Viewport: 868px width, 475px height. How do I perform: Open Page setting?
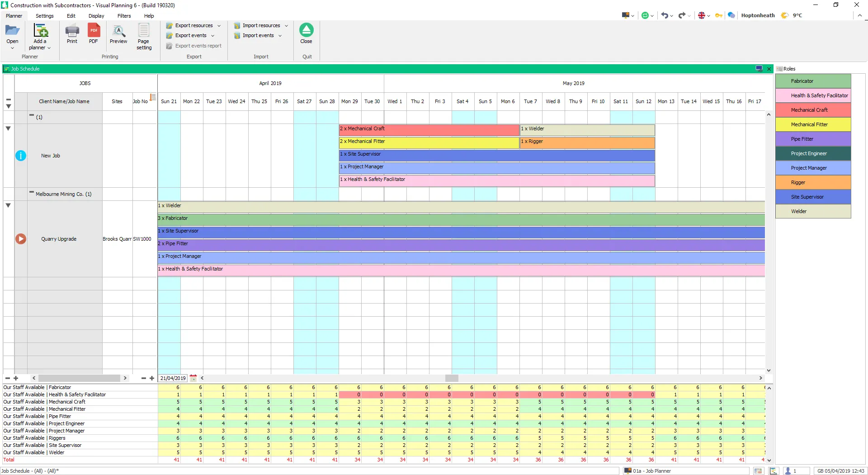click(144, 31)
